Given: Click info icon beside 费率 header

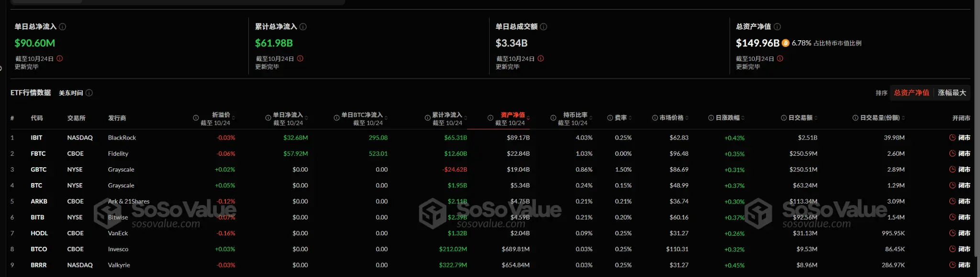Looking at the screenshot, I should coord(610,118).
